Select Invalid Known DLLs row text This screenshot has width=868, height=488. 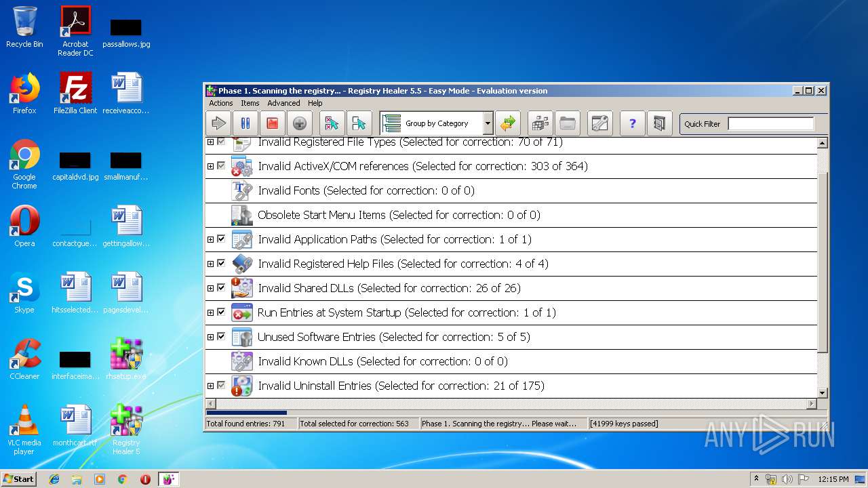click(383, 361)
